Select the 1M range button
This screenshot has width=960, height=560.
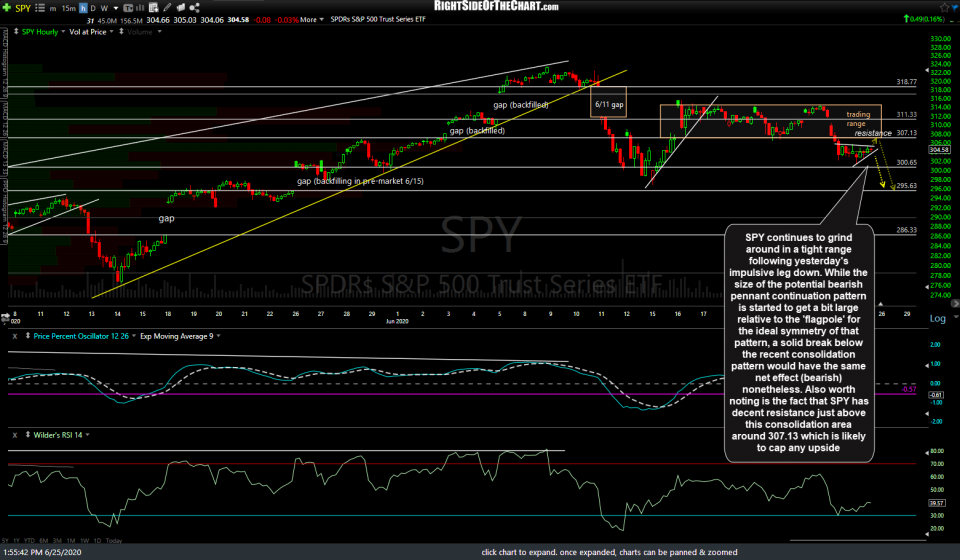click(x=70, y=541)
